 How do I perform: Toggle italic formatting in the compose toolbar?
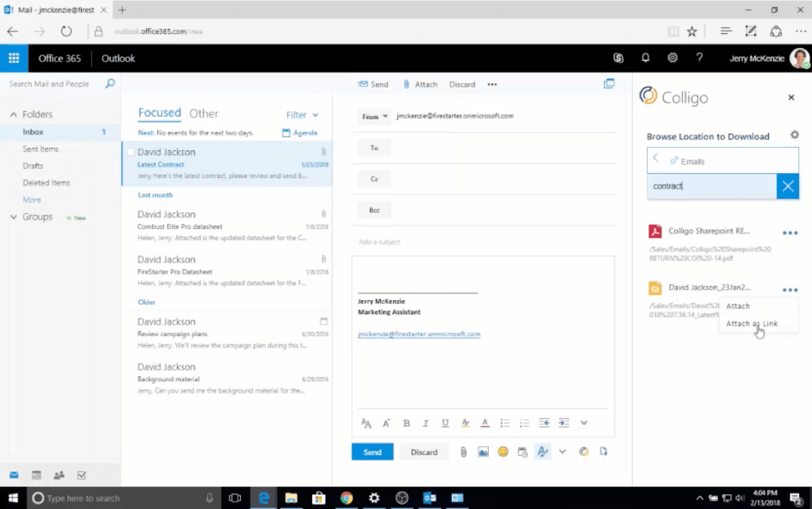point(426,423)
